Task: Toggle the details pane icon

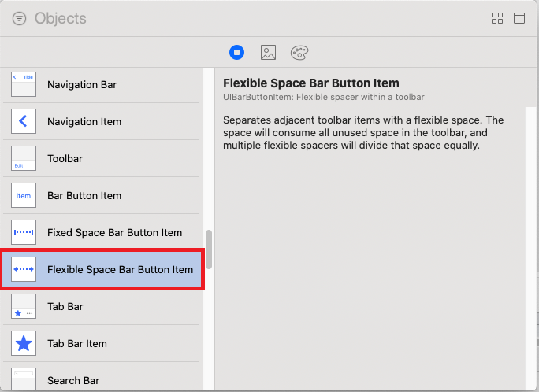Action: (x=519, y=18)
